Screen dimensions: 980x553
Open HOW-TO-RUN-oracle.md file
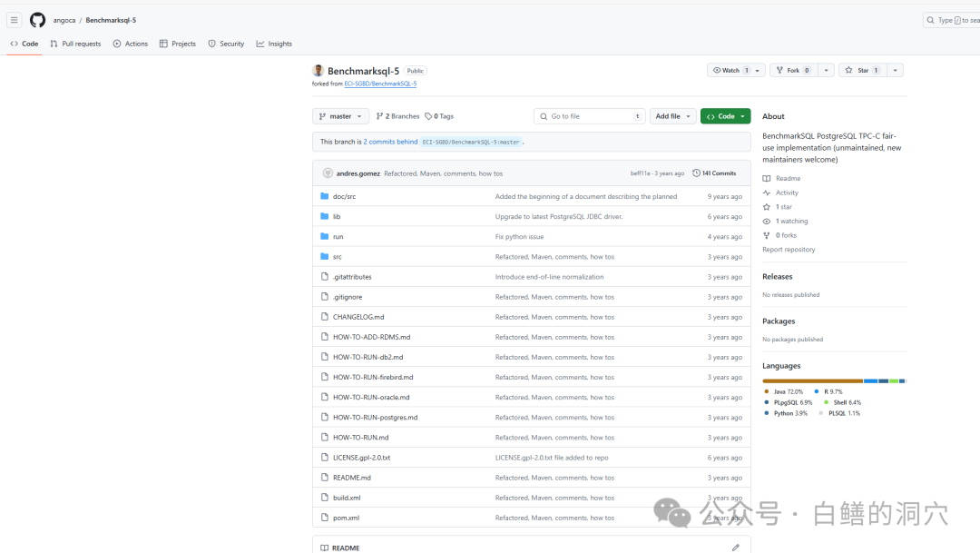371,397
